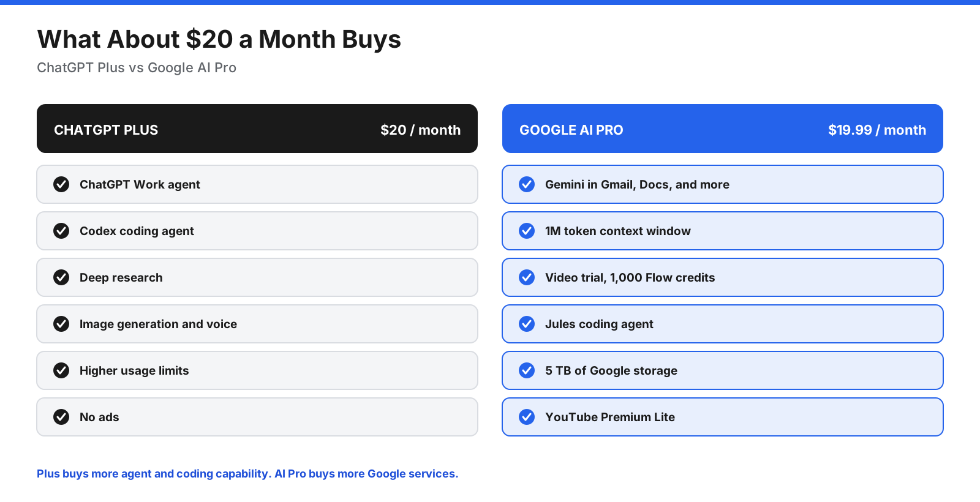This screenshot has width=980, height=502.
Task: Select the Higher usage limits label
Action: [x=134, y=370]
